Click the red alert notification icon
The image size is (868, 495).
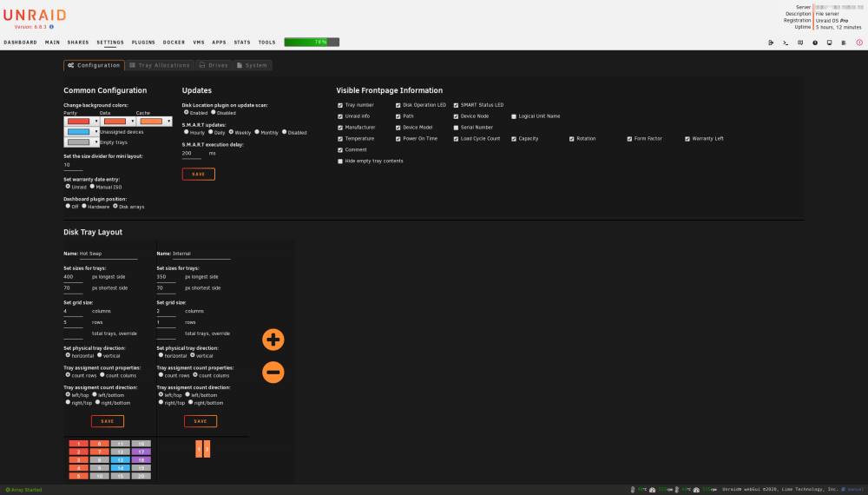859,43
